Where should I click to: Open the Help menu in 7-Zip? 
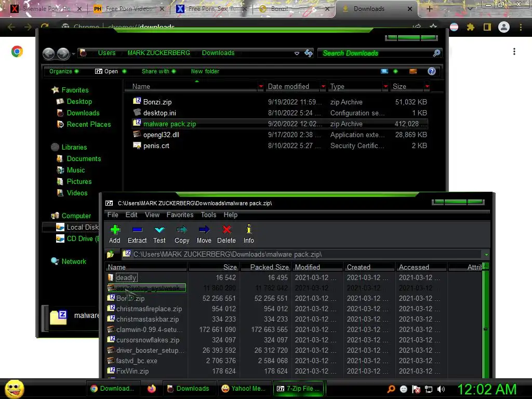pos(230,215)
